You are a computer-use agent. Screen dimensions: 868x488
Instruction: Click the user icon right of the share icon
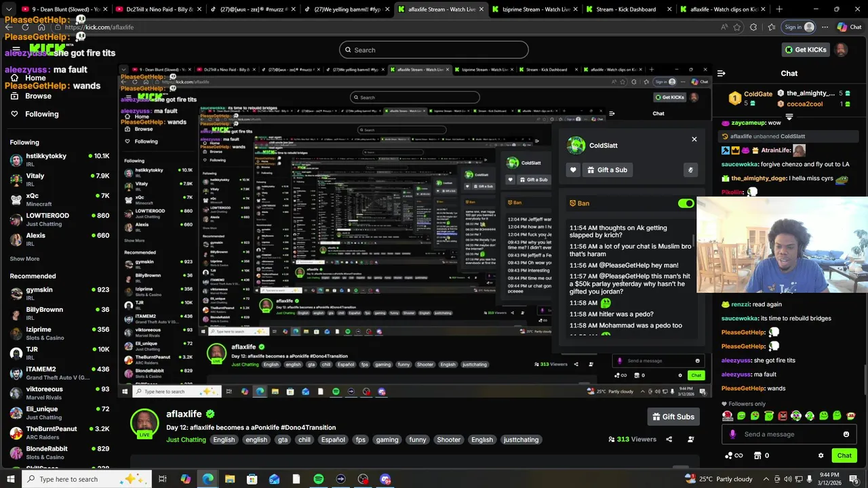(691, 439)
